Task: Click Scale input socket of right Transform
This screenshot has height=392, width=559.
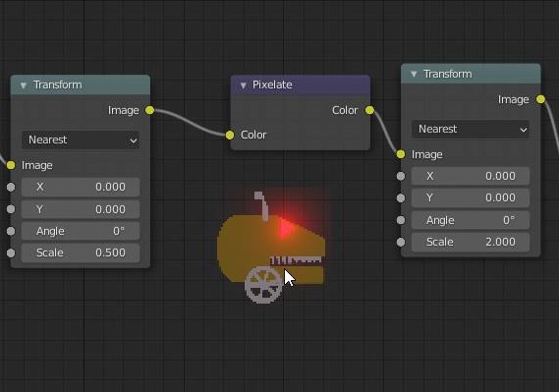Action: [x=401, y=242]
